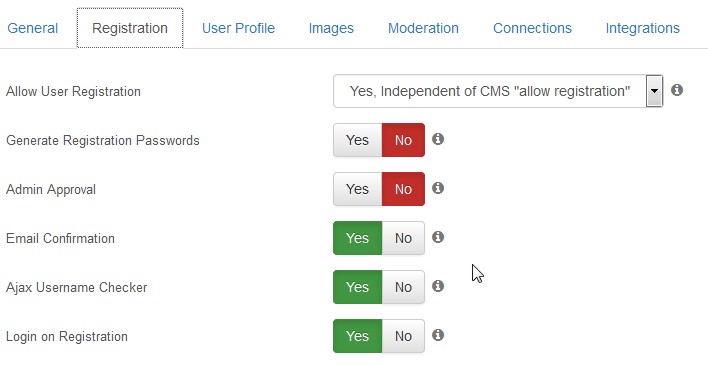Switch to the General tab
Screen dimensions: 708x366
click(x=33, y=28)
